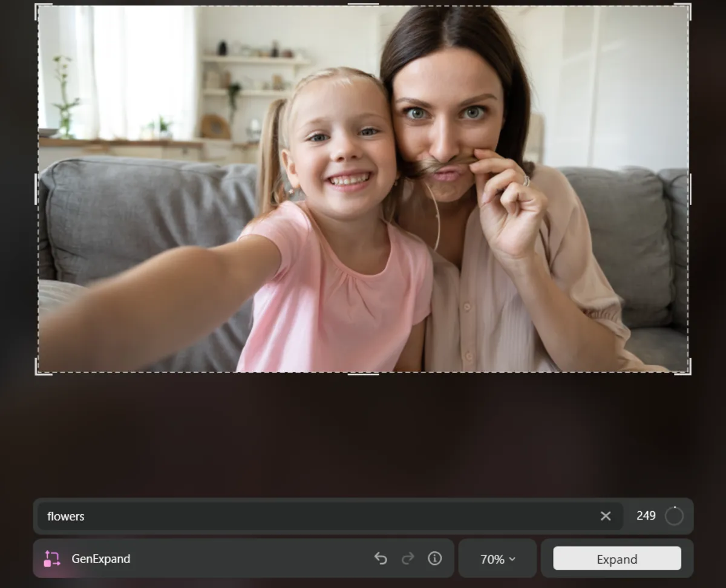Click the character counter showing 249
Viewport: 726px width, 588px height.
point(646,515)
